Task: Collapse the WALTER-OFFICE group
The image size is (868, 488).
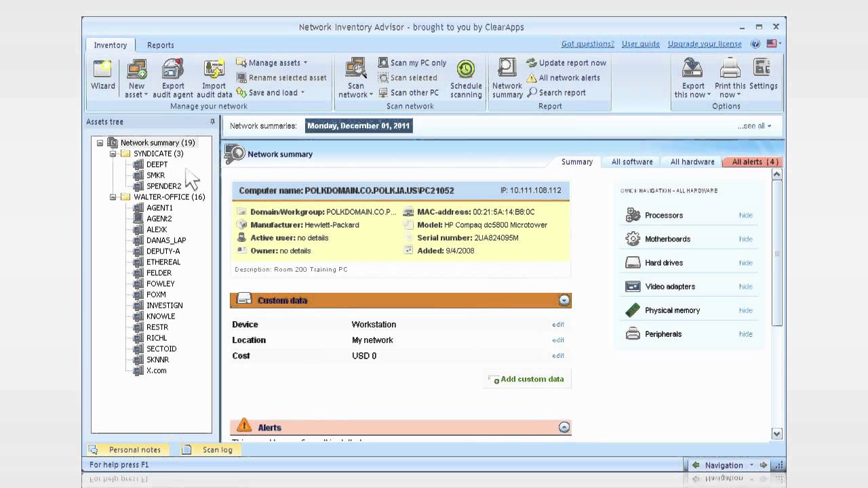Action: click(x=113, y=197)
